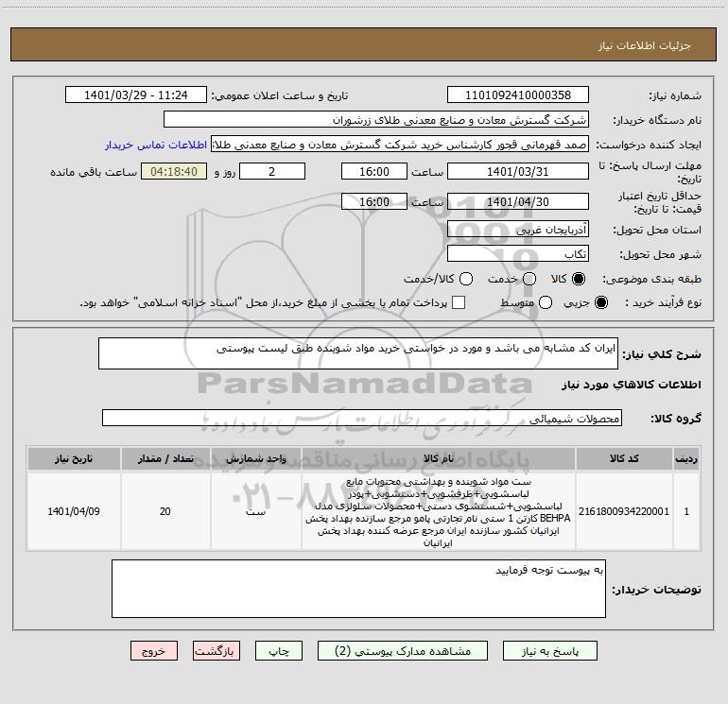
Task: Select the کالا radio button
Action: [579, 279]
